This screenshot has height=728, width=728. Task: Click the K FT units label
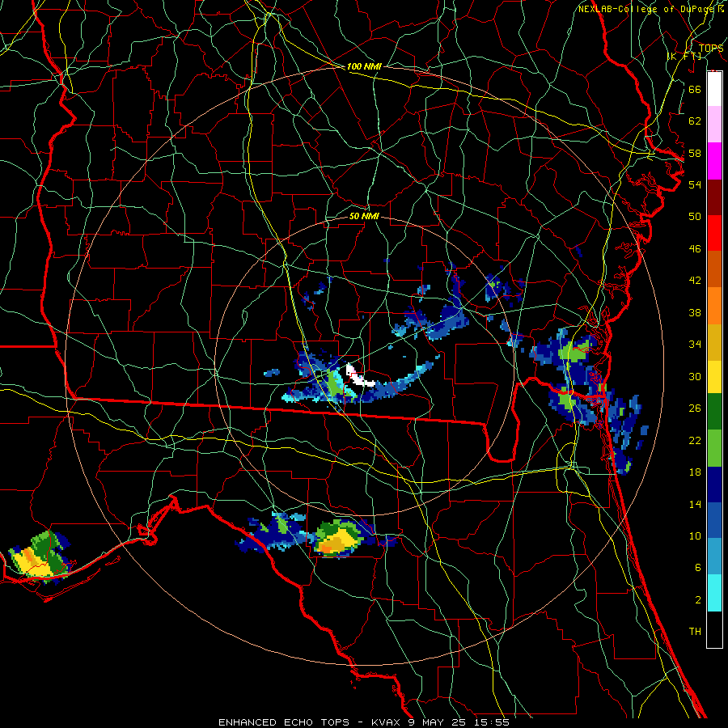(x=684, y=56)
